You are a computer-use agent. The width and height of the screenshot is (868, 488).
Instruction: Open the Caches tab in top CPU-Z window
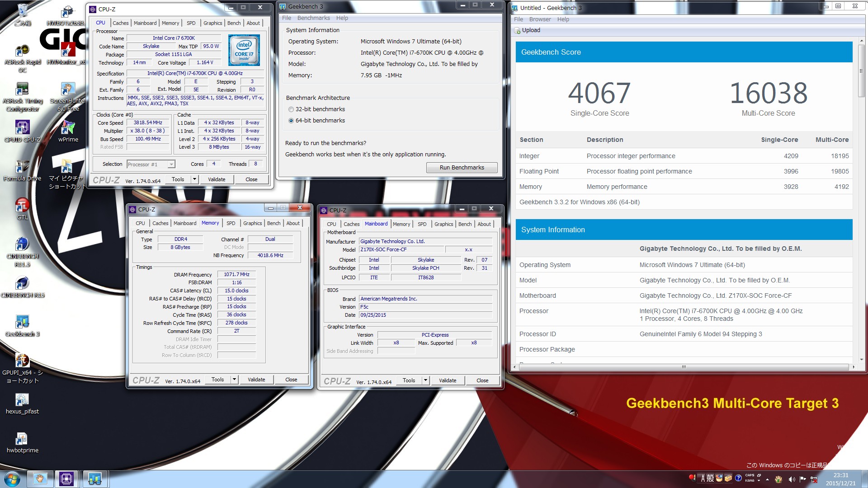coord(120,23)
